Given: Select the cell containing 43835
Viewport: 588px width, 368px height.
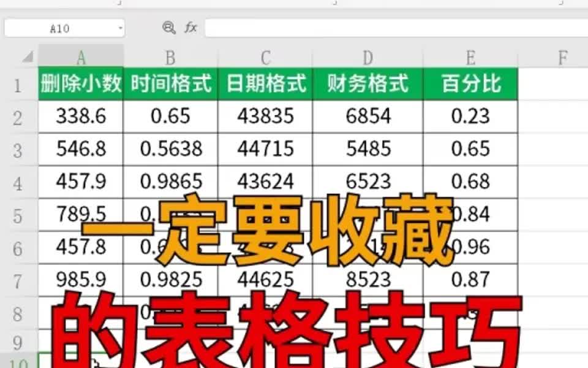Looking at the screenshot, I should click(x=265, y=117).
